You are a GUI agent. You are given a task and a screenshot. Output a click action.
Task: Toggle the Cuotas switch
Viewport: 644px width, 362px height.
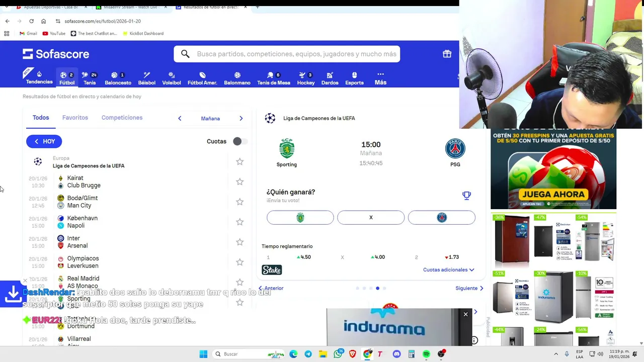point(239,141)
